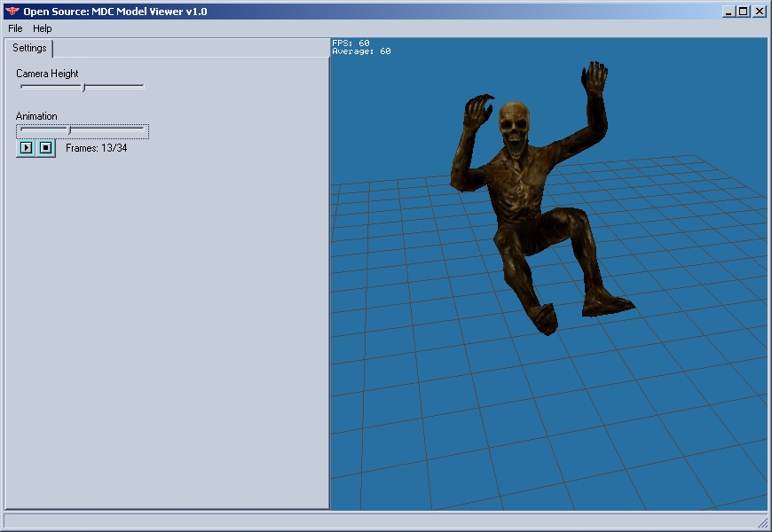Click the Animation slider handle
The image size is (772, 532).
point(69,130)
